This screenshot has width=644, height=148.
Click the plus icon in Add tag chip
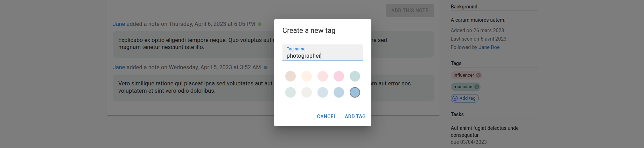tap(455, 98)
